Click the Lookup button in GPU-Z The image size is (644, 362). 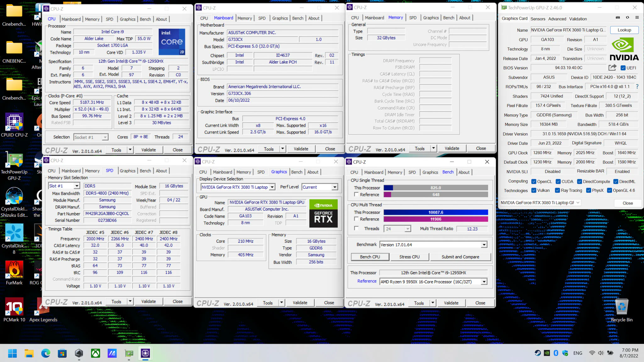[624, 30]
